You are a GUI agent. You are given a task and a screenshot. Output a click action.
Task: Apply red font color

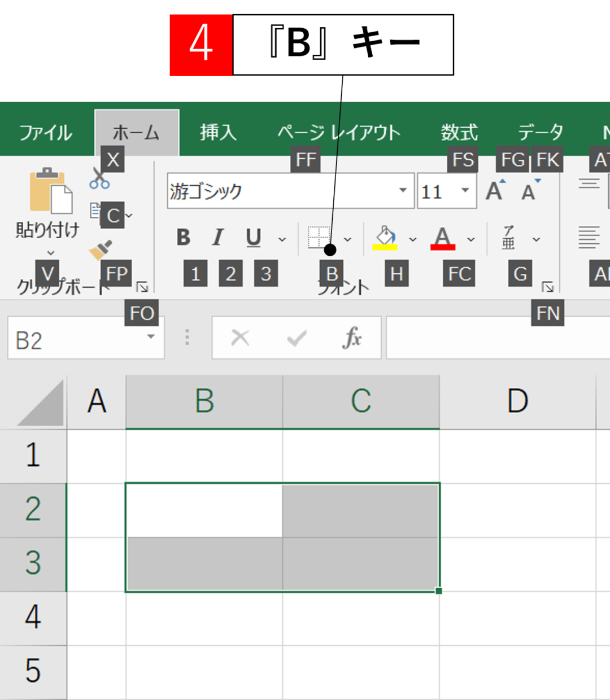[x=443, y=238]
